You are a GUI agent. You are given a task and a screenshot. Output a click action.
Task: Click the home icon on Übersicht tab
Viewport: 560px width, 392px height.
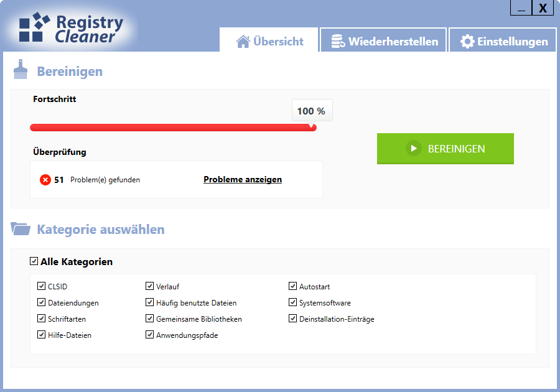(243, 42)
